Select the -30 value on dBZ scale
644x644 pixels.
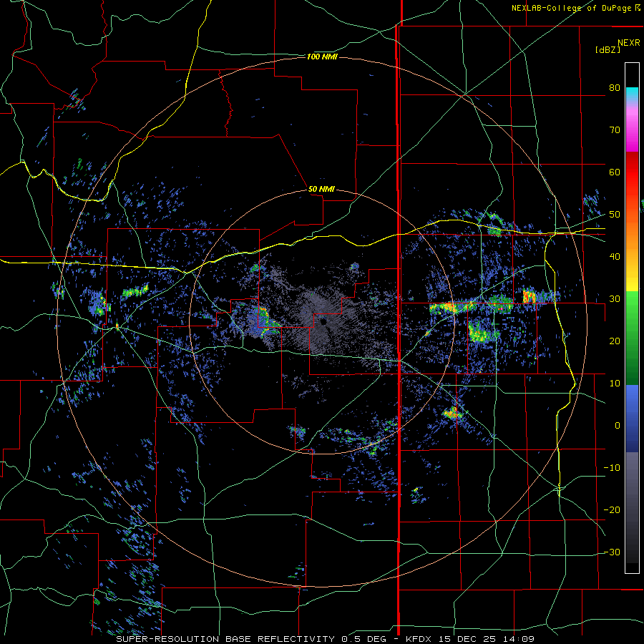(612, 552)
